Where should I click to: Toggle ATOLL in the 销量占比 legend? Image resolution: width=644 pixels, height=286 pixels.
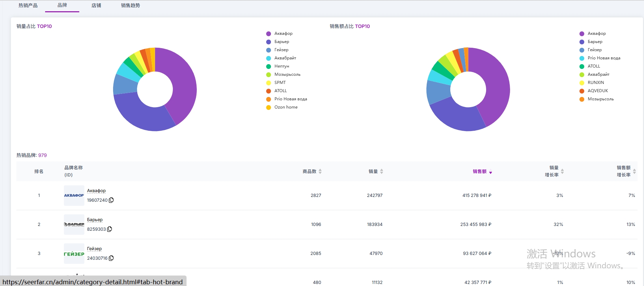(x=277, y=91)
